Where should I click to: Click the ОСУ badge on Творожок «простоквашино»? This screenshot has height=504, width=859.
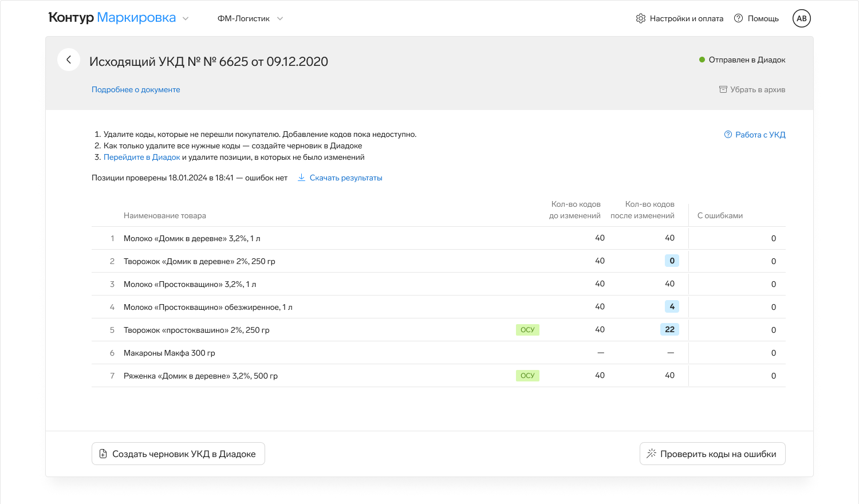pyautogui.click(x=527, y=330)
